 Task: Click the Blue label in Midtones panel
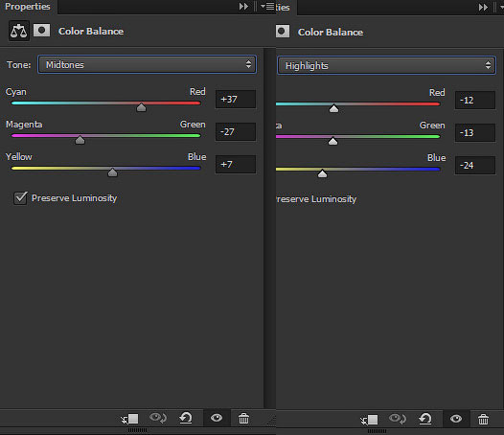tap(197, 157)
